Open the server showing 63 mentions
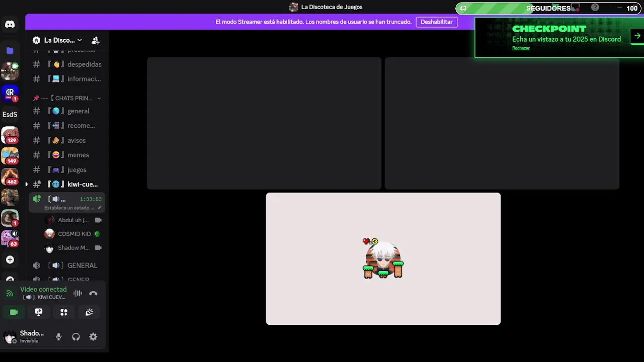This screenshot has width=644, height=362. tap(10, 238)
